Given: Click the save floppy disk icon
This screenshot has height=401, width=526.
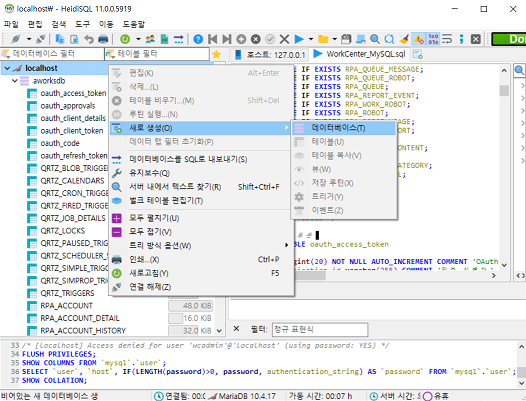Looking at the screenshot, I should click(346, 39).
